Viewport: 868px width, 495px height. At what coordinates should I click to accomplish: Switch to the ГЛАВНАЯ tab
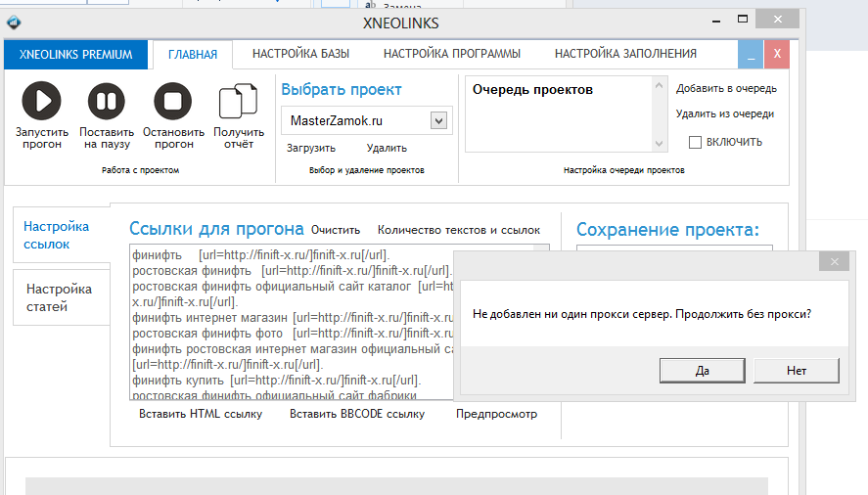tap(193, 54)
